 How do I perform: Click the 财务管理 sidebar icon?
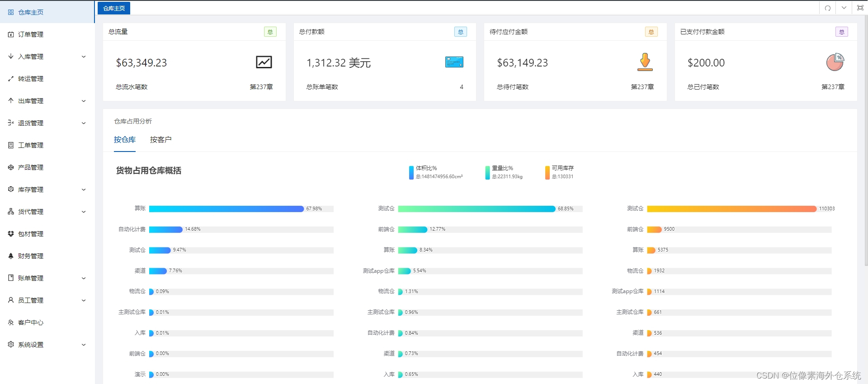[11, 256]
